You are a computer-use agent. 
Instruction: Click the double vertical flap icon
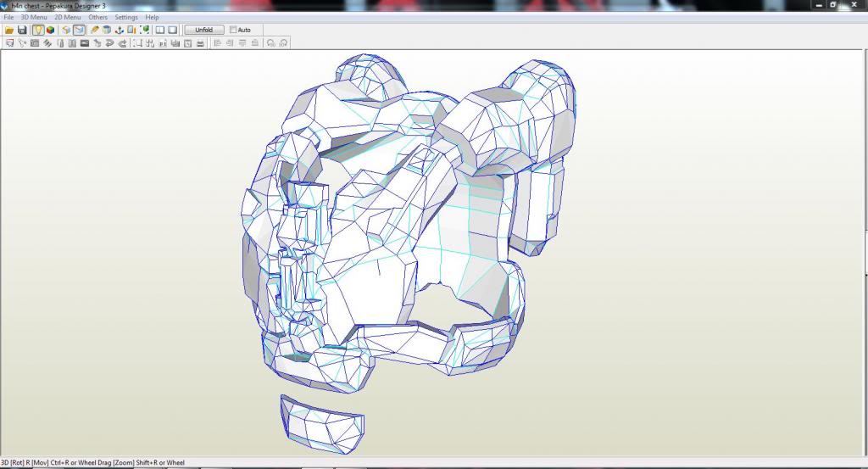72,43
